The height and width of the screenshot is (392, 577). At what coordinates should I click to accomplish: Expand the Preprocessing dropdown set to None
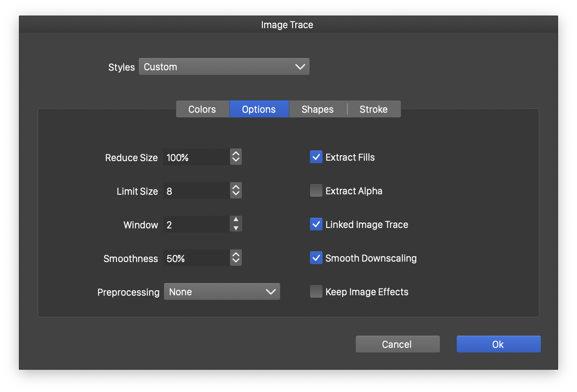coord(222,292)
